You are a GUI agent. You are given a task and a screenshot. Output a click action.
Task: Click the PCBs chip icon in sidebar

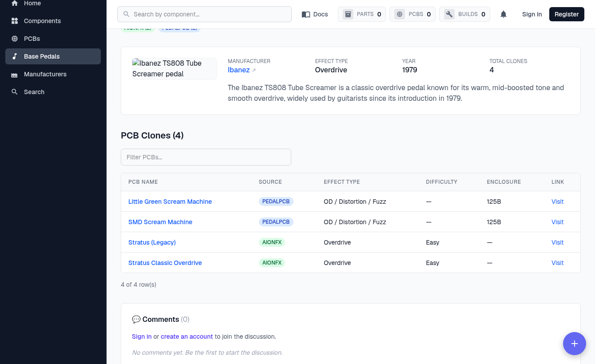click(x=15, y=39)
